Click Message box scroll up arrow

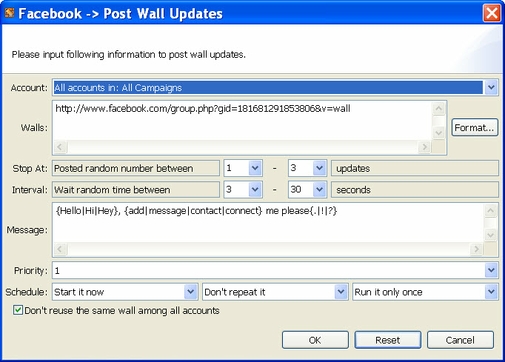pyautogui.click(x=490, y=210)
